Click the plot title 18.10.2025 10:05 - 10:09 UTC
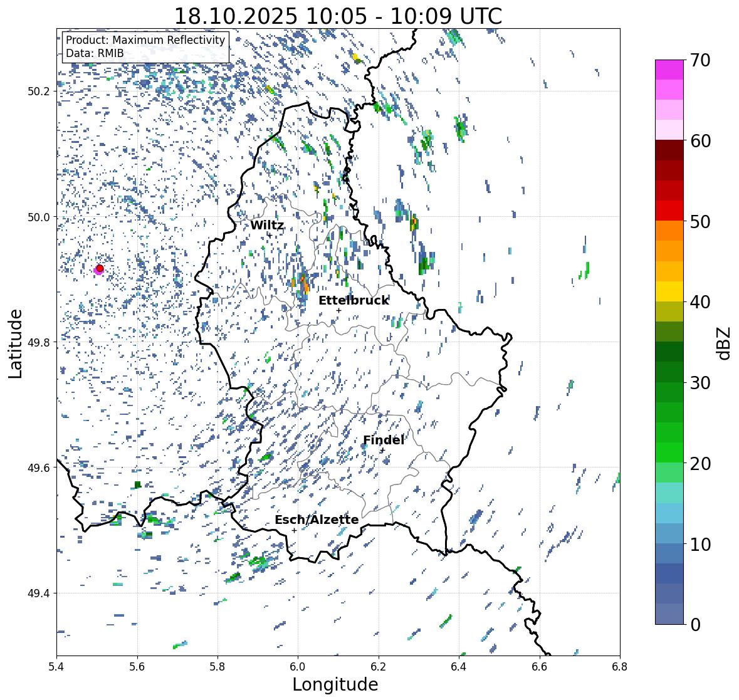739x700 pixels. [x=338, y=16]
